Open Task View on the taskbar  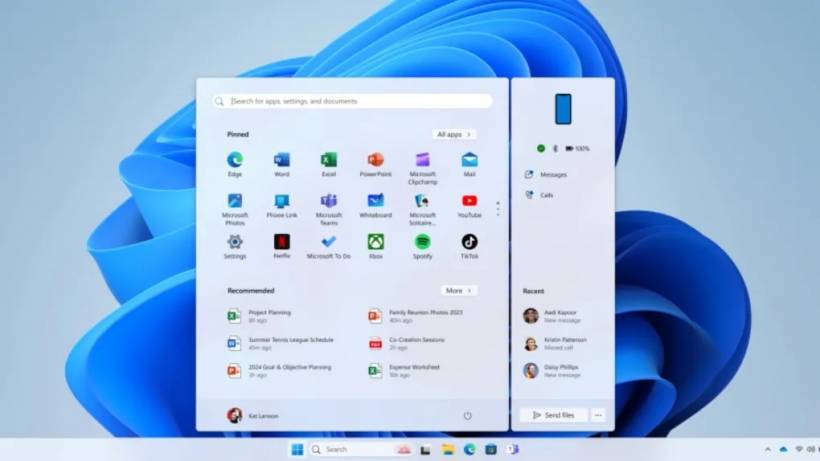pyautogui.click(x=426, y=450)
